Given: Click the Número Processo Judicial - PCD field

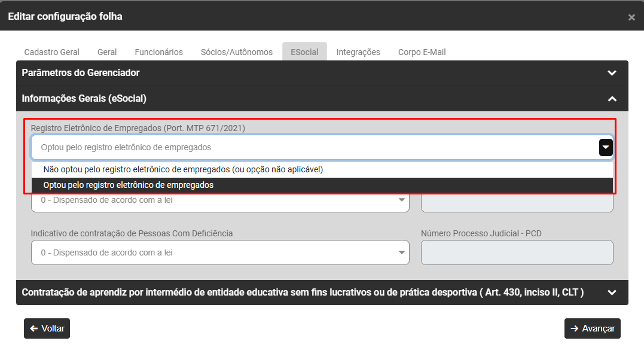Looking at the screenshot, I should (517, 252).
